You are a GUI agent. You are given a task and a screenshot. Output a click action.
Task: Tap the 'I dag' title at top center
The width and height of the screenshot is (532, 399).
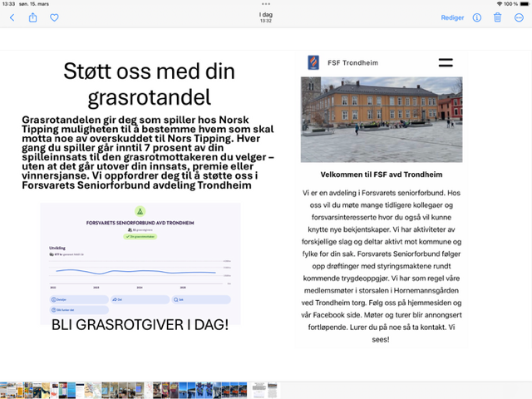[266, 15]
